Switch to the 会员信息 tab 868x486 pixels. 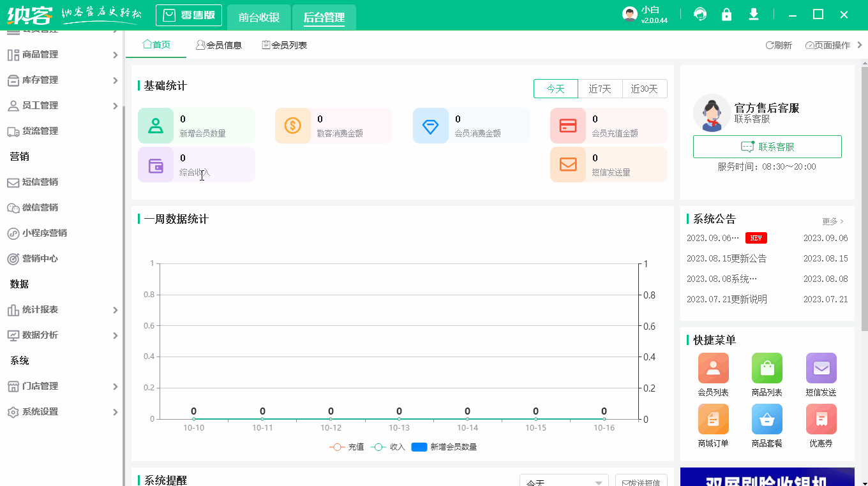click(x=220, y=45)
